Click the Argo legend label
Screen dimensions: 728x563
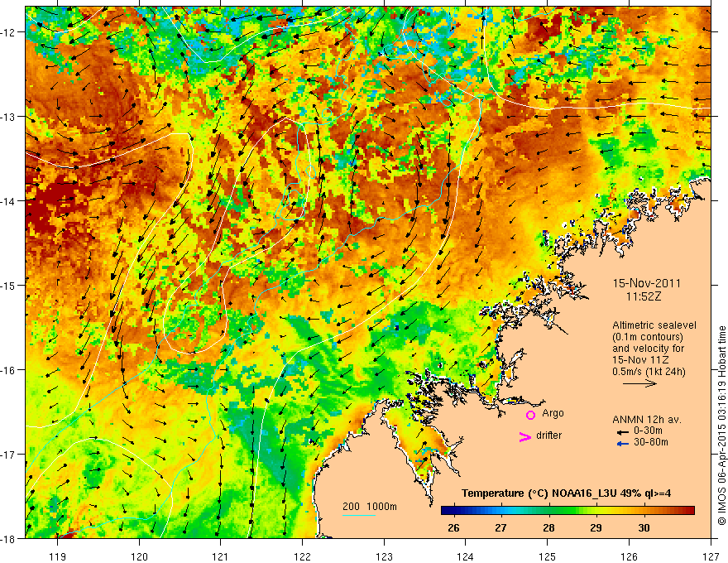tap(553, 413)
